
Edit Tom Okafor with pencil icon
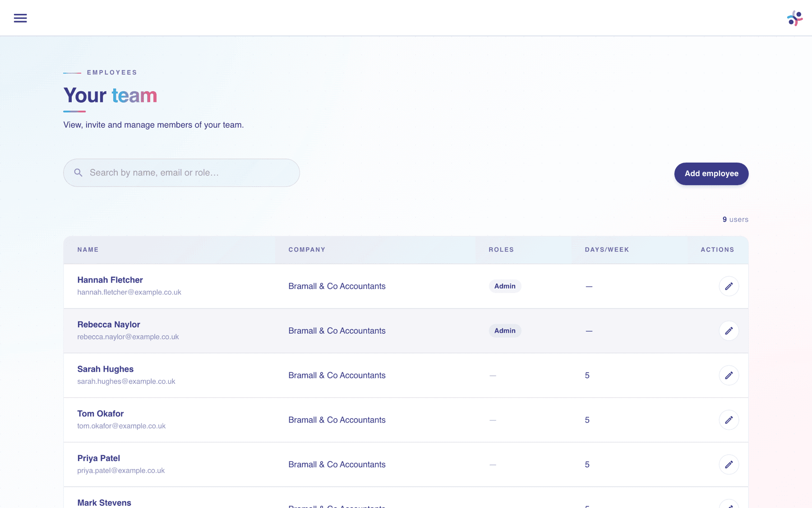729,420
